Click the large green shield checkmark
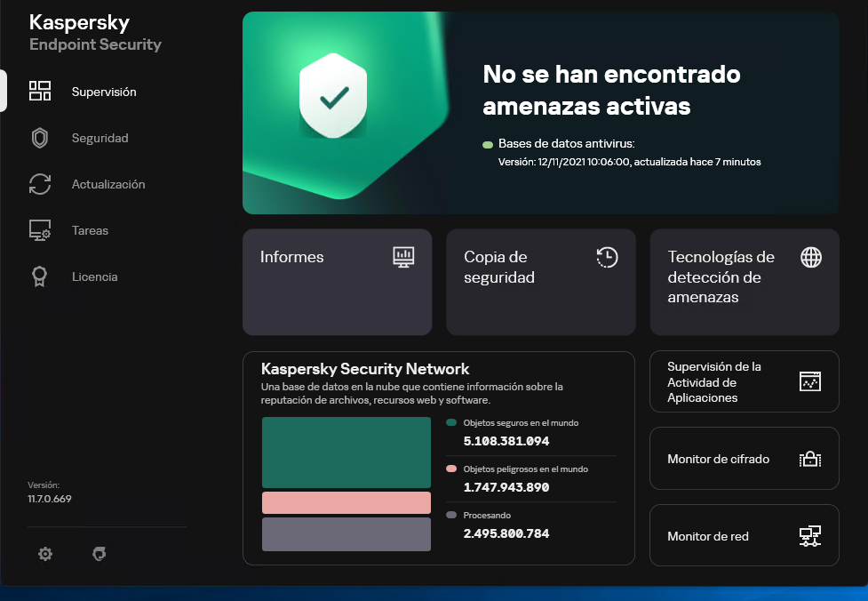This screenshot has height=601, width=868. click(x=333, y=98)
